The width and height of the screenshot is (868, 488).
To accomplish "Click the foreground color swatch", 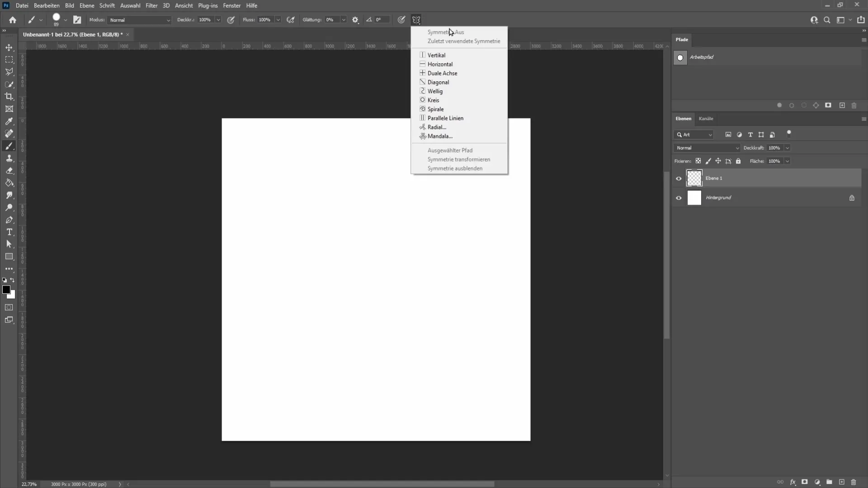I will (x=6, y=290).
